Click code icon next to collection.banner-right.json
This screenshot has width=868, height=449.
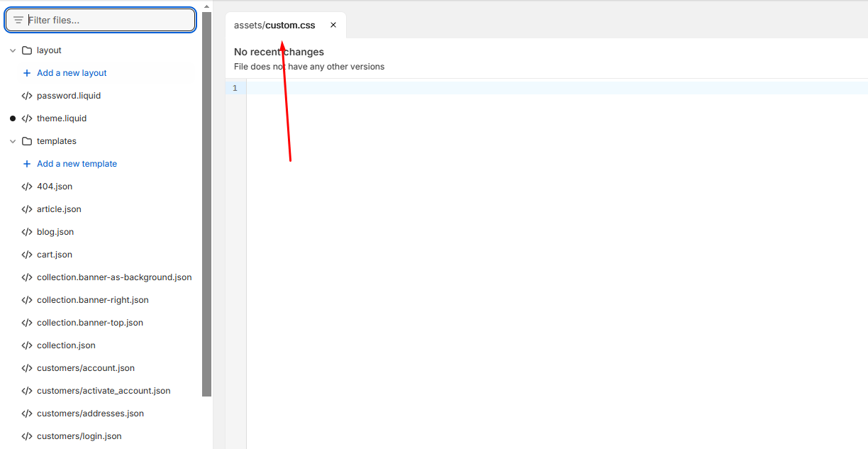click(x=27, y=300)
